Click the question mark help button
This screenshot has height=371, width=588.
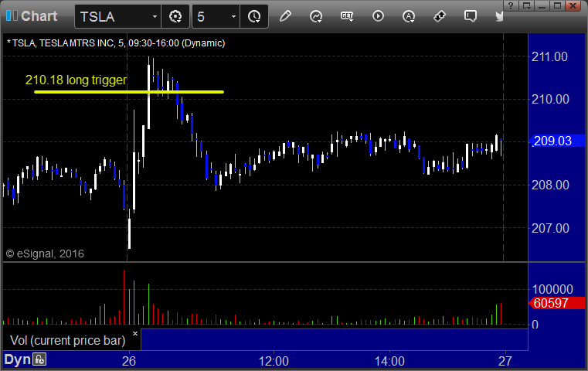click(511, 5)
